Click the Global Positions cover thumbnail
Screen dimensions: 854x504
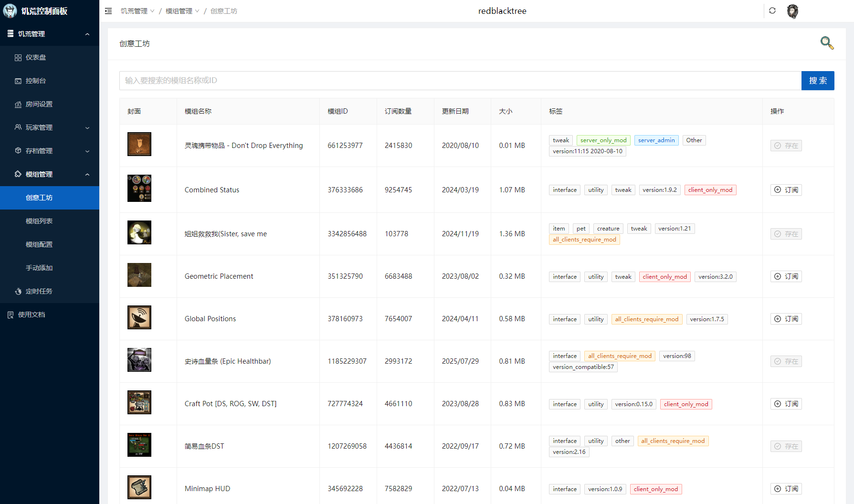pos(139,317)
